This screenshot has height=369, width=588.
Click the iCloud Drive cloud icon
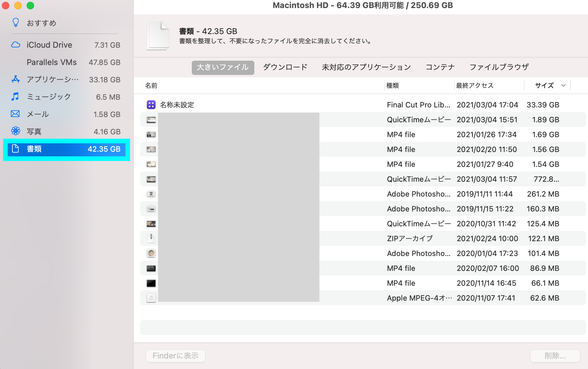(x=15, y=45)
